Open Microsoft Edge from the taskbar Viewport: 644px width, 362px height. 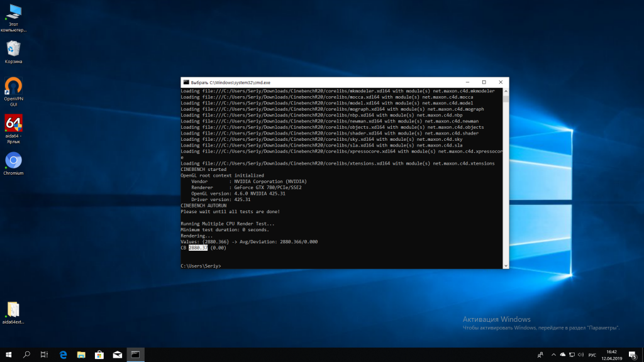click(63, 355)
